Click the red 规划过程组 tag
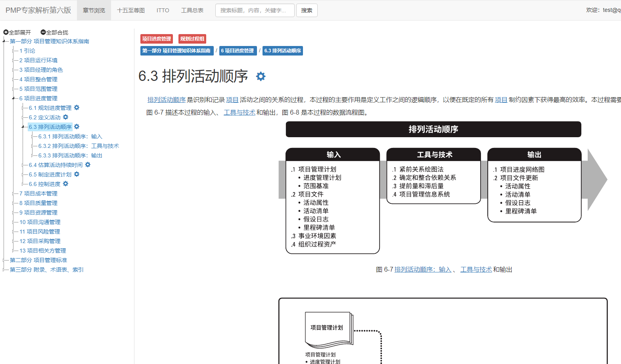Image resolution: width=621 pixels, height=364 pixels. coord(192,39)
